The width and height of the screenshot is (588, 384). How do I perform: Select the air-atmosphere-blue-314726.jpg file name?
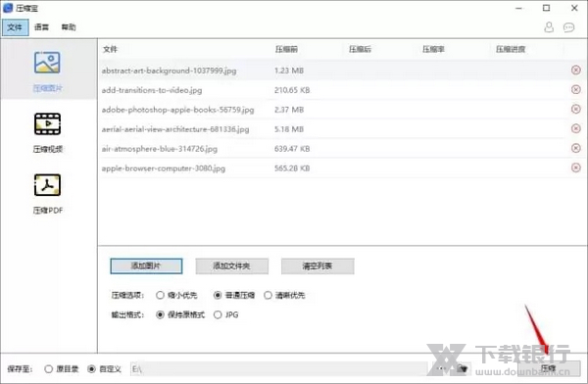tap(160, 149)
